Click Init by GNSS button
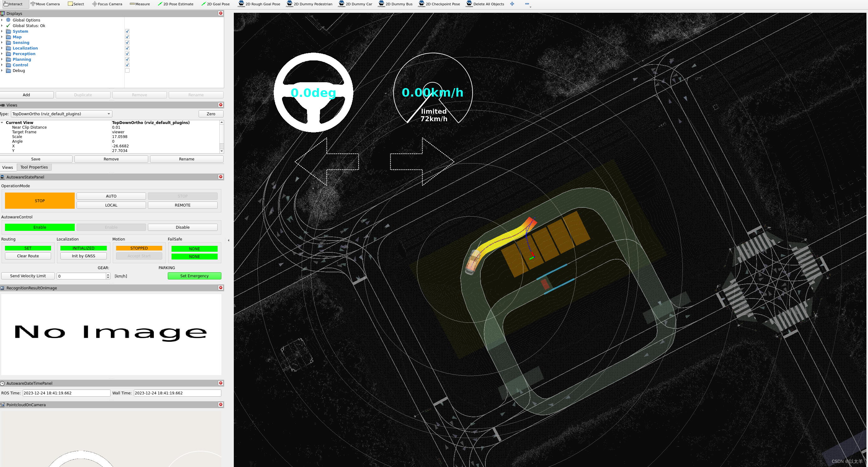The width and height of the screenshot is (868, 467). pyautogui.click(x=83, y=256)
